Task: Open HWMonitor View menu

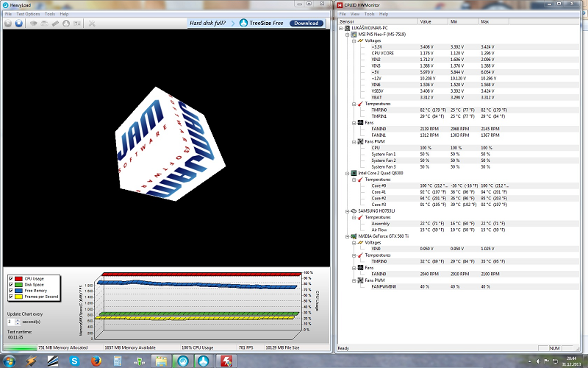Action: [355, 14]
